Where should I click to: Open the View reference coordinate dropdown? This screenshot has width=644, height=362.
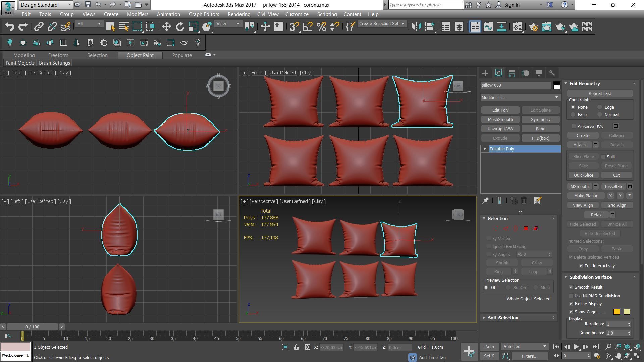click(228, 24)
